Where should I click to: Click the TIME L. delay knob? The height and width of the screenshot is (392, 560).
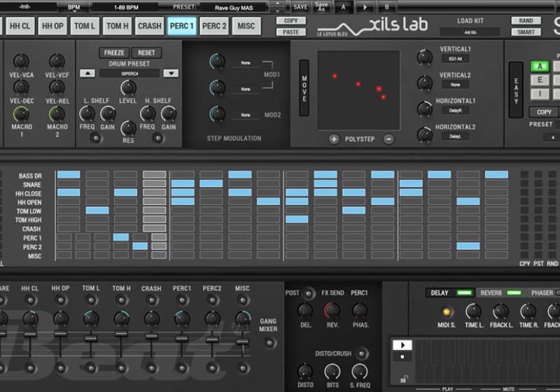473,311
